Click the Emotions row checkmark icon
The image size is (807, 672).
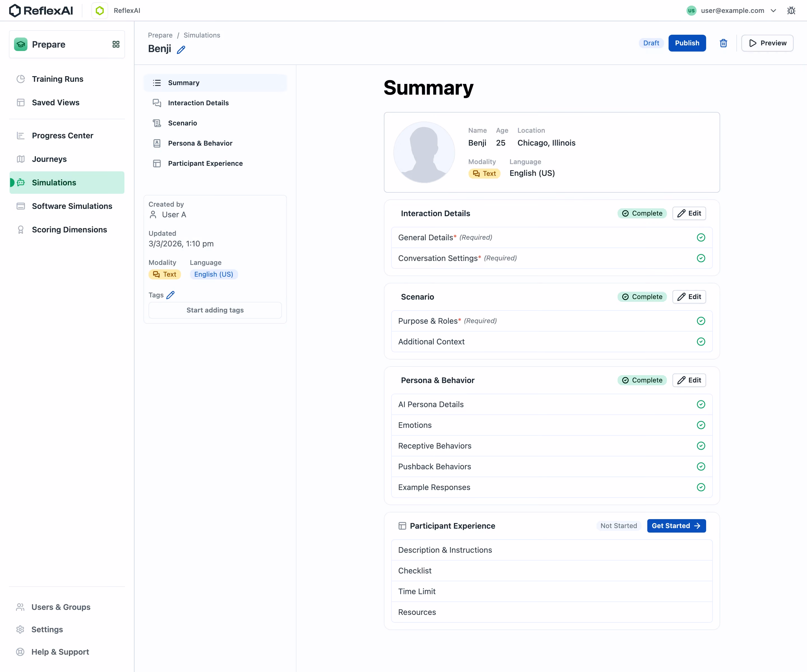[x=701, y=425]
